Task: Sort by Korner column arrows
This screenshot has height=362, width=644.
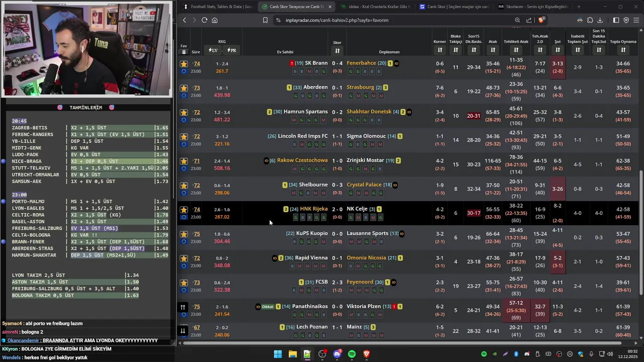Action: [x=440, y=50]
